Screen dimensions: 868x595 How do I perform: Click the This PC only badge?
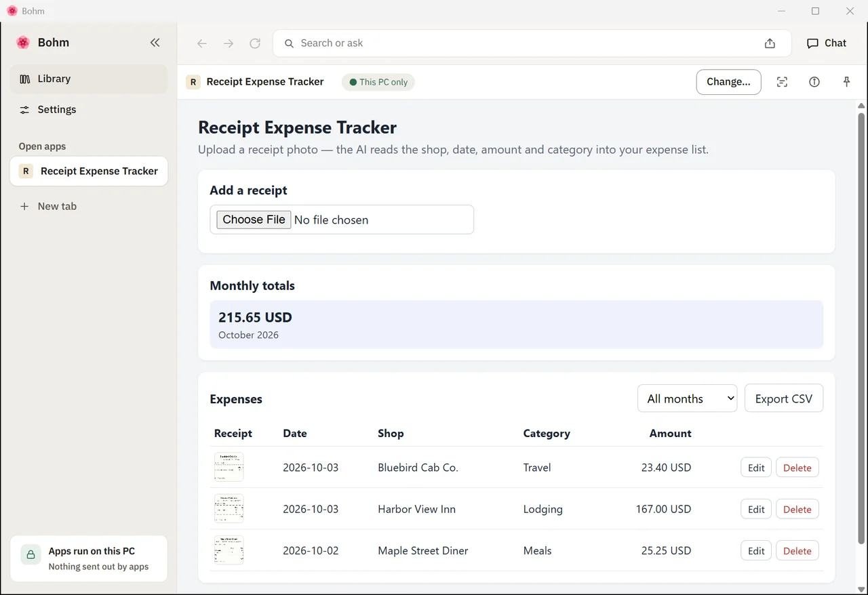[378, 82]
